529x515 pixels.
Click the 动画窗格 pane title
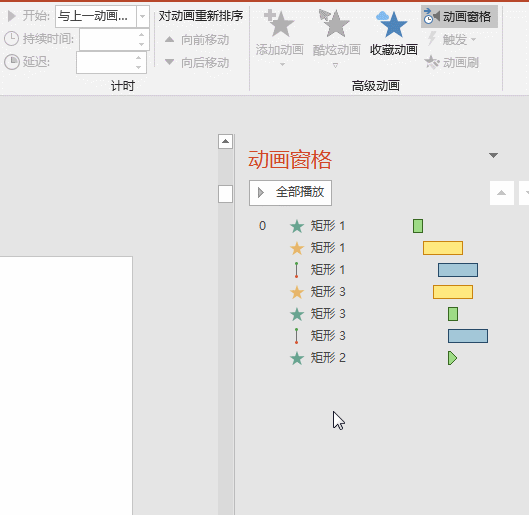tap(290, 160)
